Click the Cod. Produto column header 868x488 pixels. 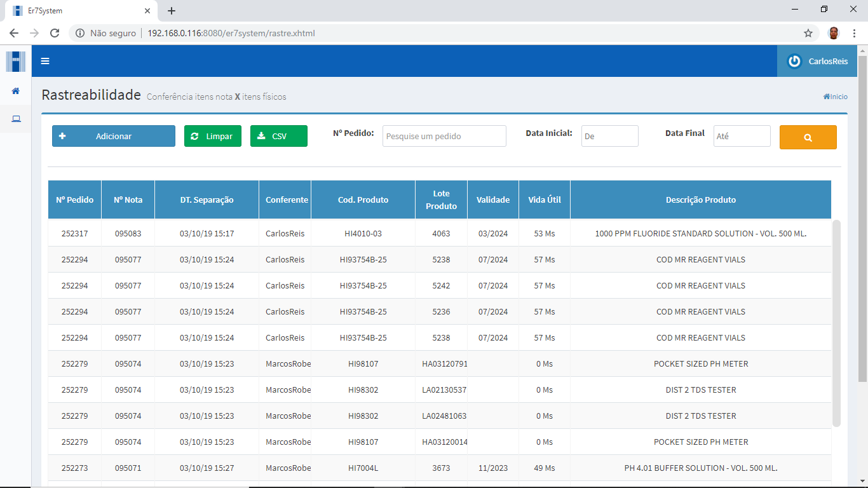click(x=363, y=200)
